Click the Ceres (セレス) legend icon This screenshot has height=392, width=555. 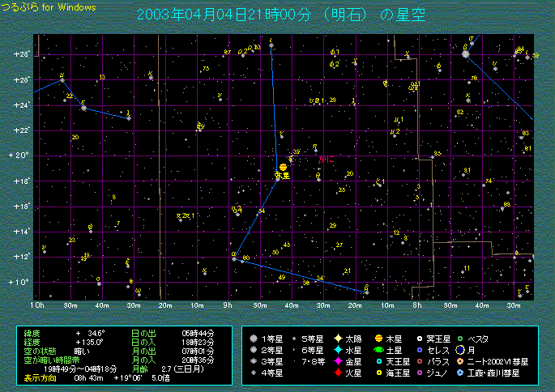click(x=419, y=350)
